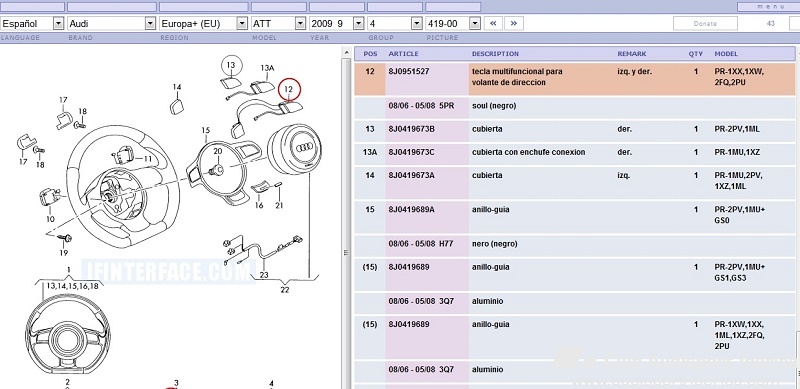Select article number 8J0419673C
The image size is (800, 389).
(412, 152)
